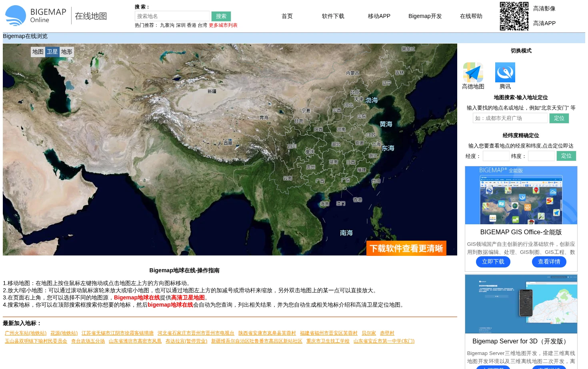Screen dimensions: 588x369
Task: Open Bigemap Server for 3D thumbnail
Action: [521, 304]
